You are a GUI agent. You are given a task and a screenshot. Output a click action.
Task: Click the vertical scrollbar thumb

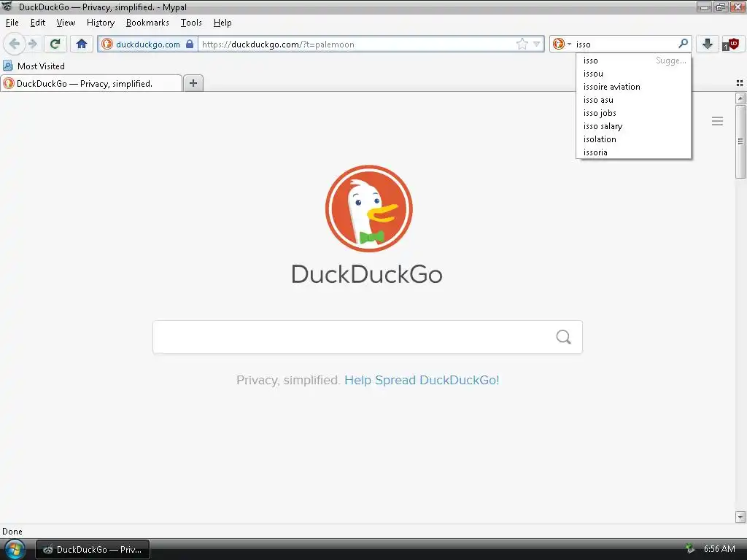pos(740,141)
